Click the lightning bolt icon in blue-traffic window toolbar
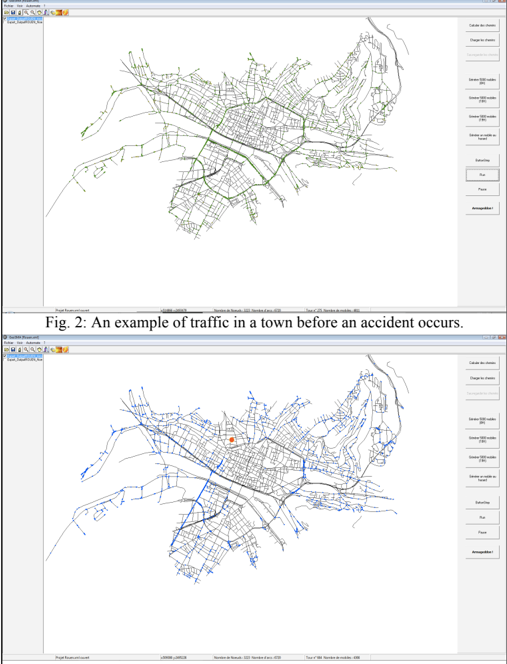Screen dimensions: 507x664 65,350
